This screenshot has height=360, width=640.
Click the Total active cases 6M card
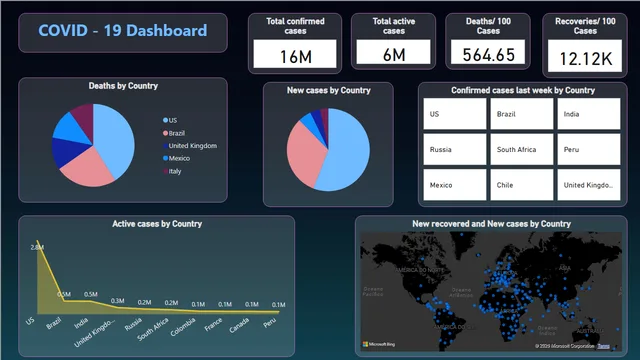click(x=393, y=41)
